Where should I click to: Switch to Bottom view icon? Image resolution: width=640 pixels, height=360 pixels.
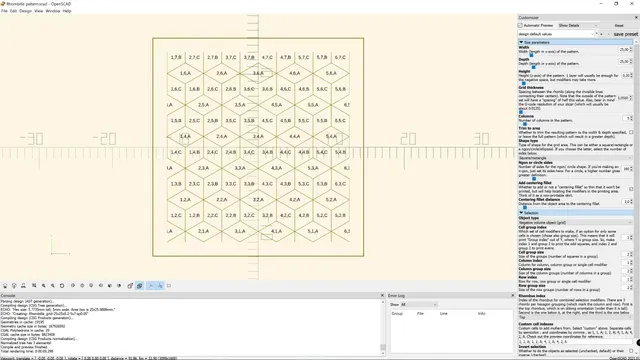[91, 286]
